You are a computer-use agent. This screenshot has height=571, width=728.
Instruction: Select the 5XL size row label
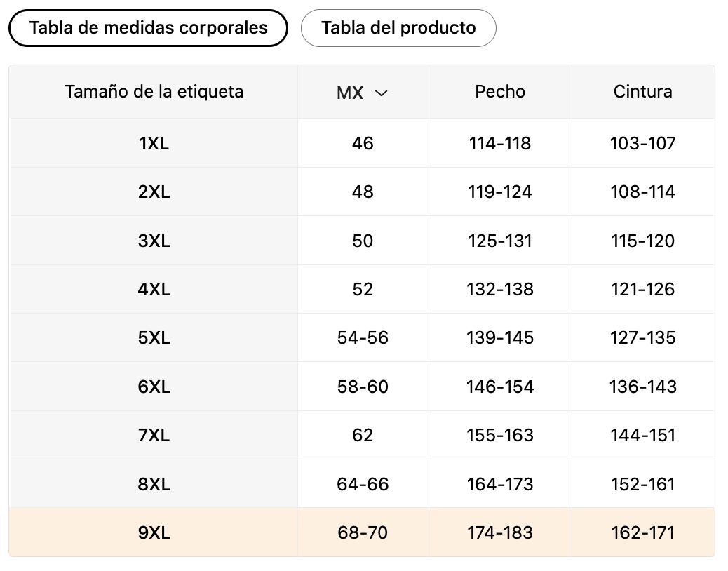pyautogui.click(x=154, y=338)
